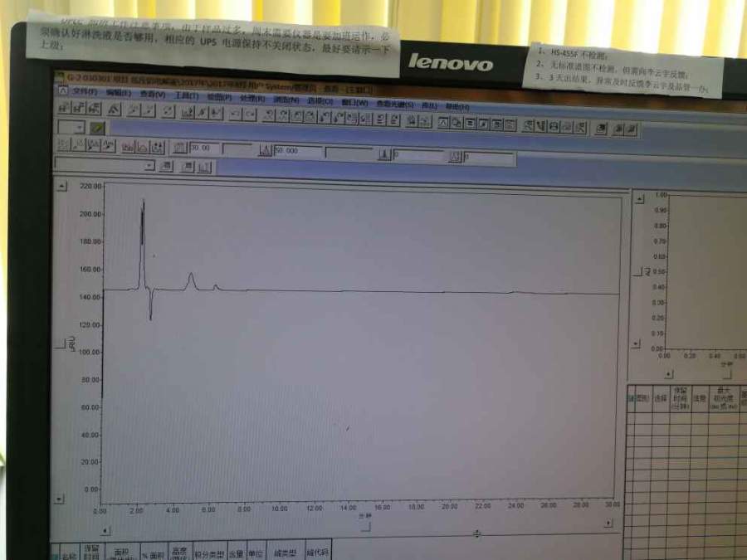This screenshot has width=747, height=560.
Task: Click the fourth icon in the integration toolbar row
Action: click(x=109, y=146)
